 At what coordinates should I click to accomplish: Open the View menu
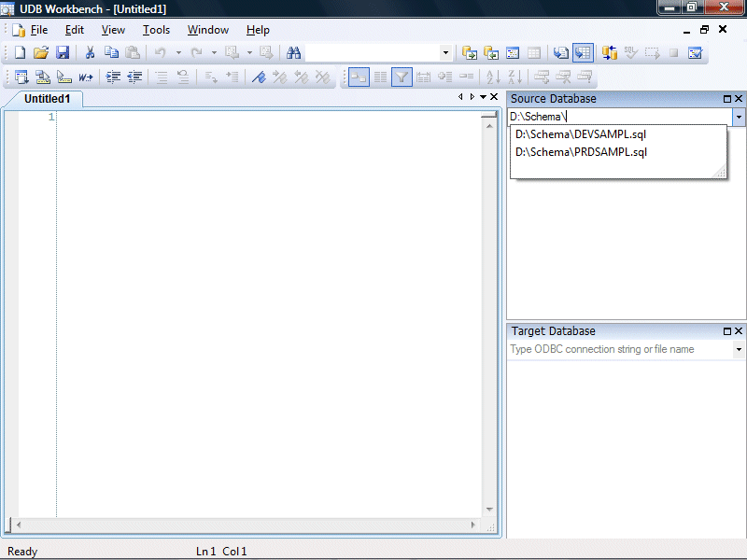[113, 30]
